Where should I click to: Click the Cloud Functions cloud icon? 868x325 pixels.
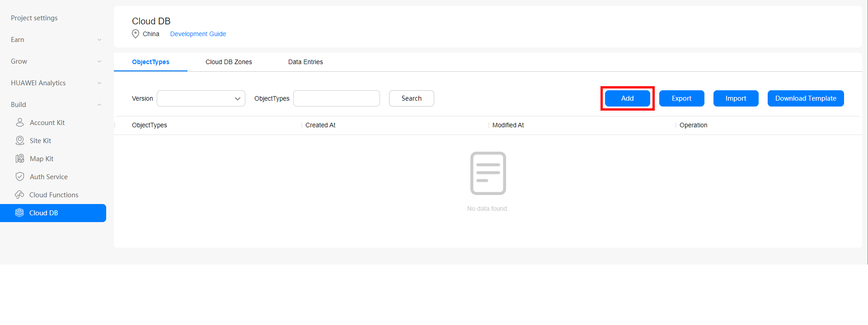coord(19,195)
